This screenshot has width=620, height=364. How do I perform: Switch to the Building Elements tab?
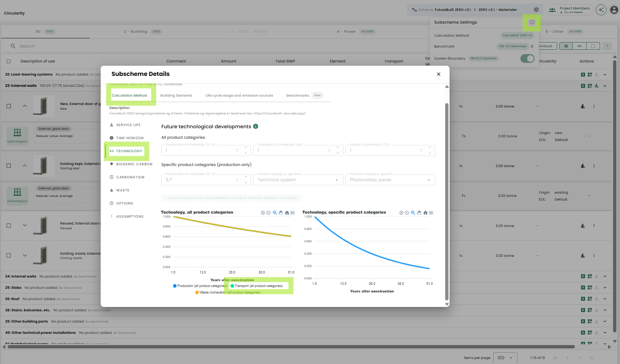point(176,96)
